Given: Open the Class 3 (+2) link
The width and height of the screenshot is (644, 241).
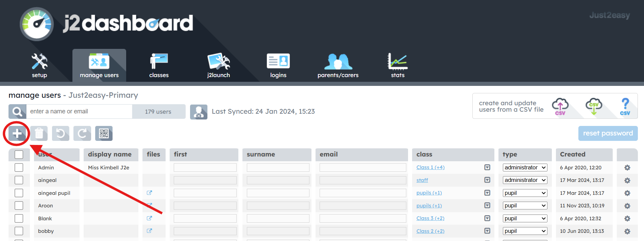Looking at the screenshot, I should [430, 218].
